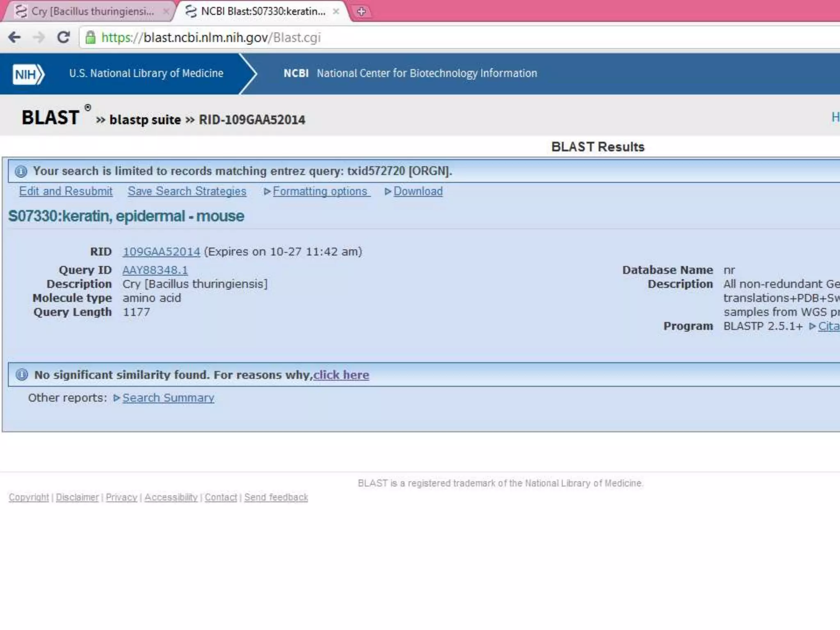Click the green padlock security icon
The width and height of the screenshot is (840, 630).
[90, 37]
